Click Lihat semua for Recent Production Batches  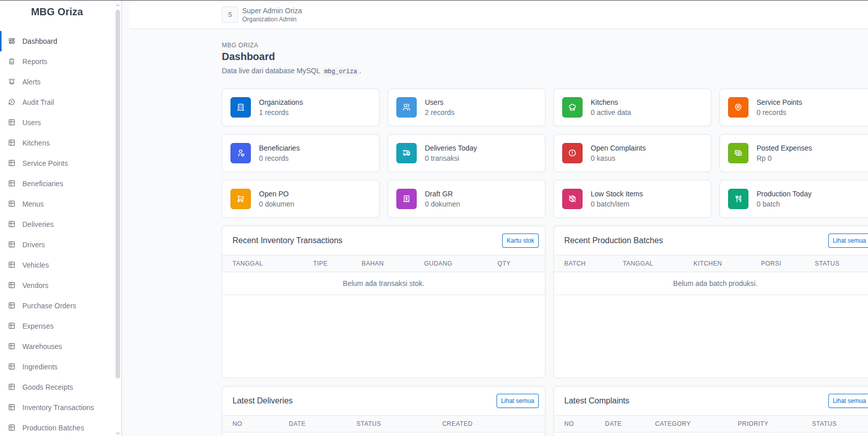[x=849, y=241]
